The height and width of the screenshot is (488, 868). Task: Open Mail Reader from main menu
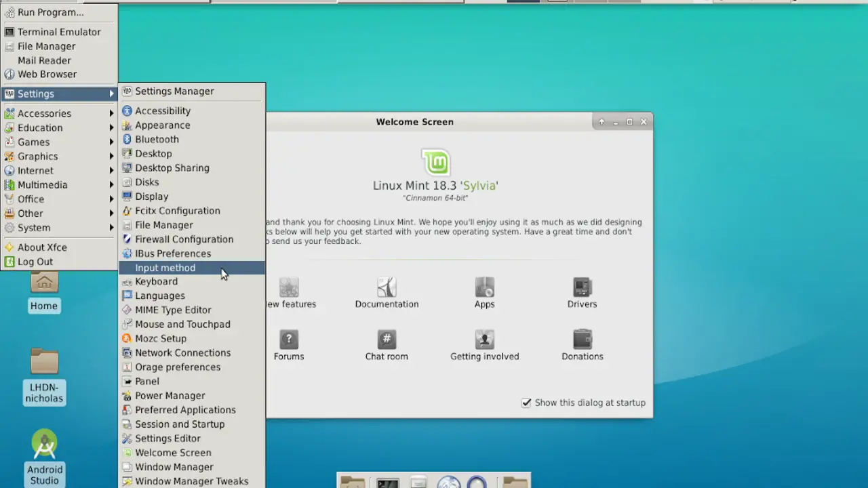pos(59,60)
